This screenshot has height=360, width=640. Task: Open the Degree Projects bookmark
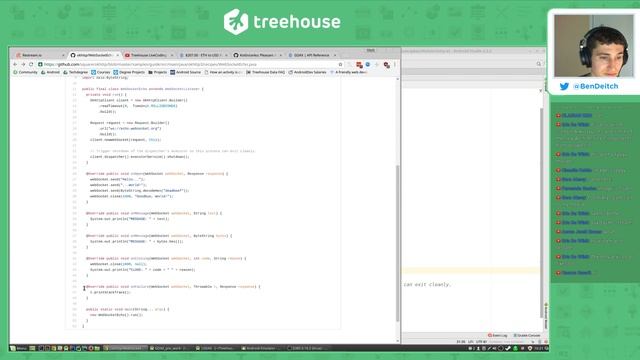click(129, 72)
